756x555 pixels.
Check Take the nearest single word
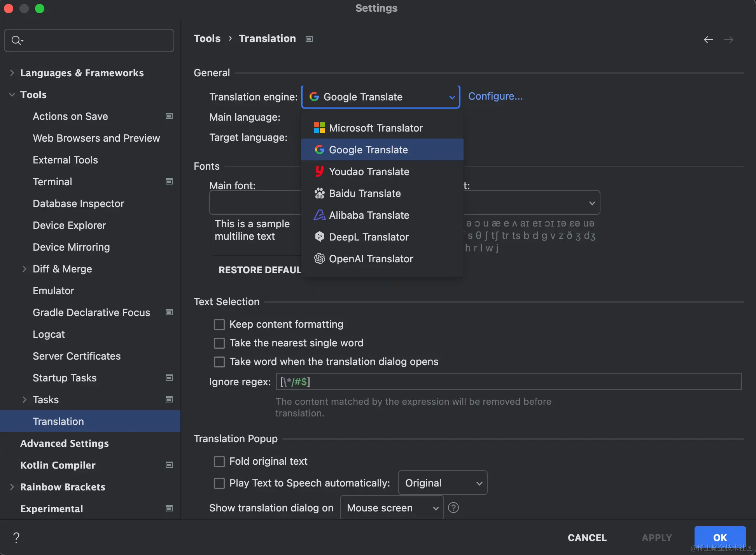(x=219, y=343)
